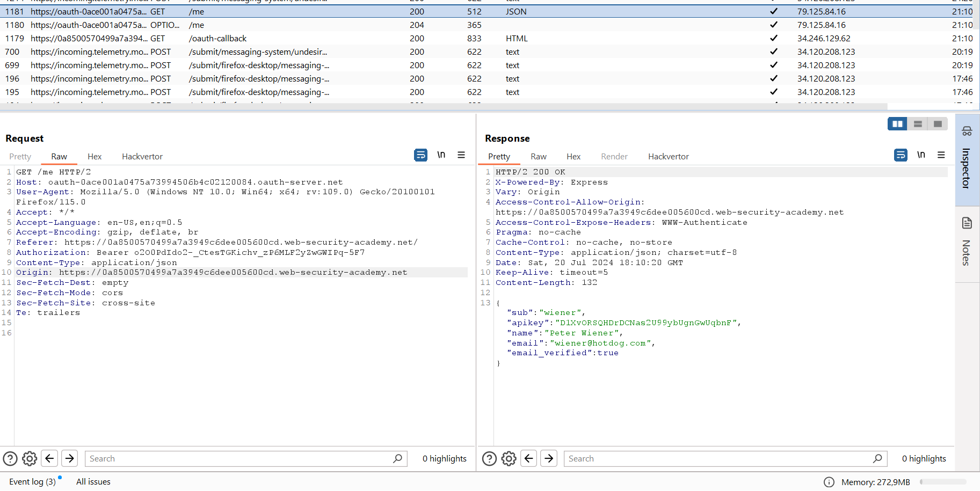Open the Inspector side panel

tap(967, 159)
